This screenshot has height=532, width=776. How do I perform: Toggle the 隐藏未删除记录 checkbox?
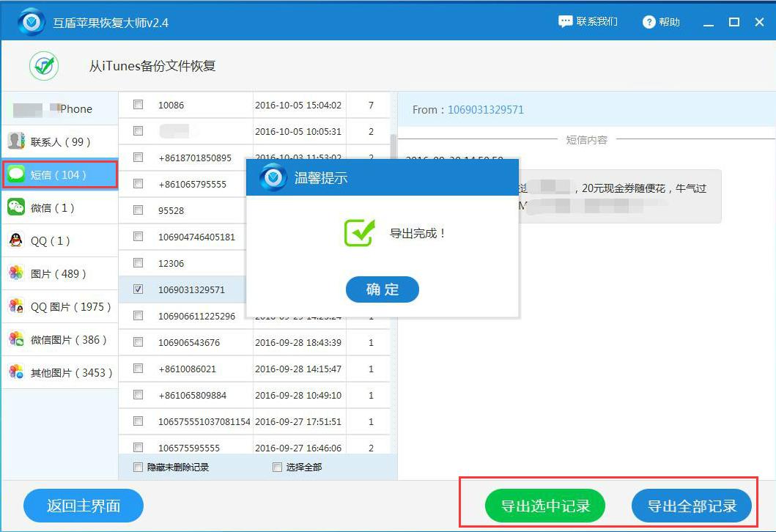tap(136, 467)
